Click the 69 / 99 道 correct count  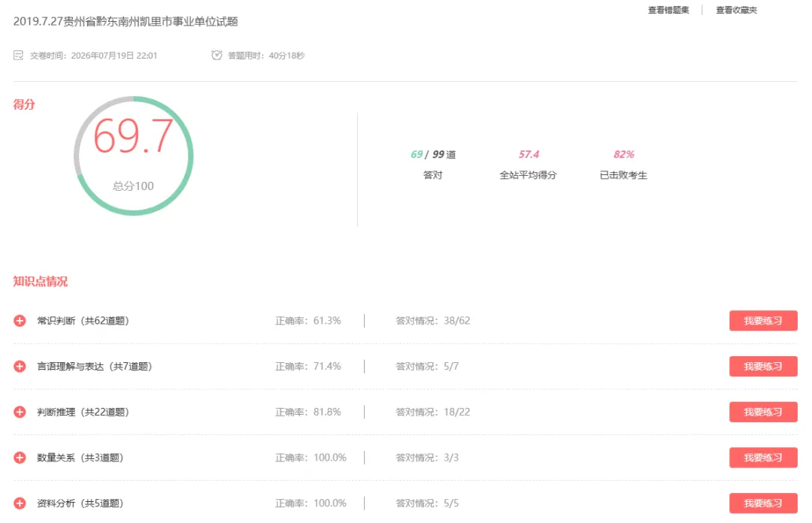tap(433, 154)
